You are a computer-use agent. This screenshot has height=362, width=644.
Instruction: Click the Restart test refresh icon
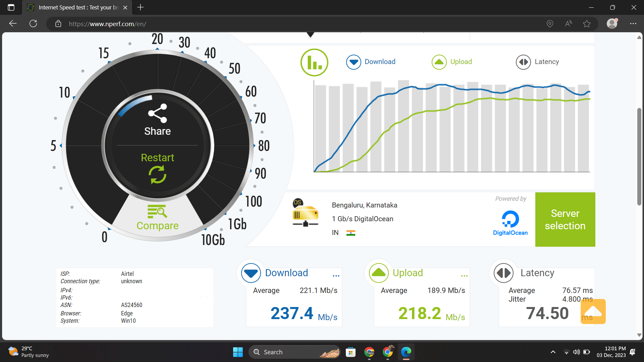coord(157,175)
